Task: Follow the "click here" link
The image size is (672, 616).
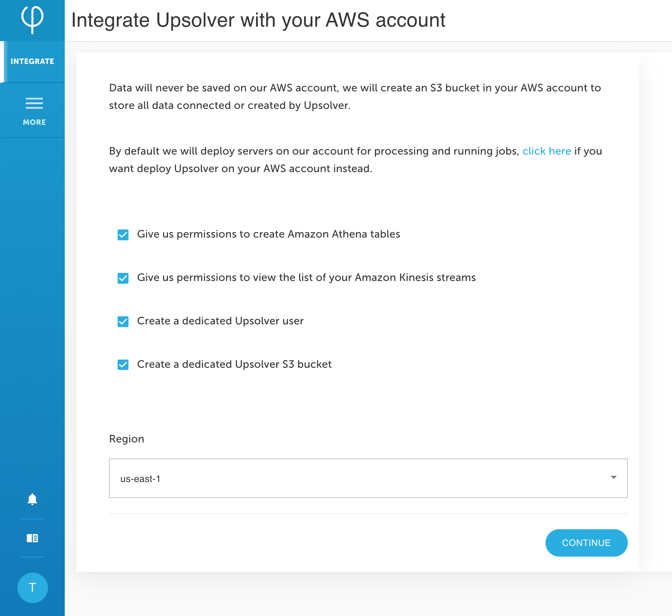Action: click(546, 151)
